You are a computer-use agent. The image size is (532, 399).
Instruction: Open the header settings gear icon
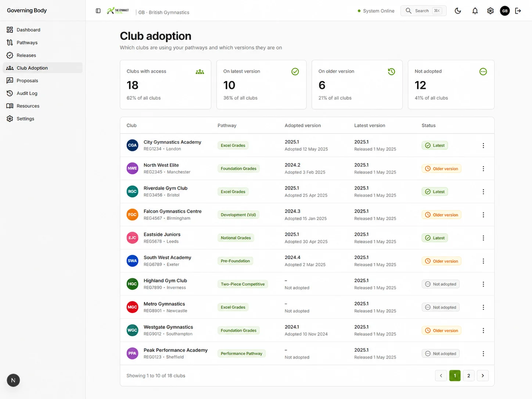(490, 11)
